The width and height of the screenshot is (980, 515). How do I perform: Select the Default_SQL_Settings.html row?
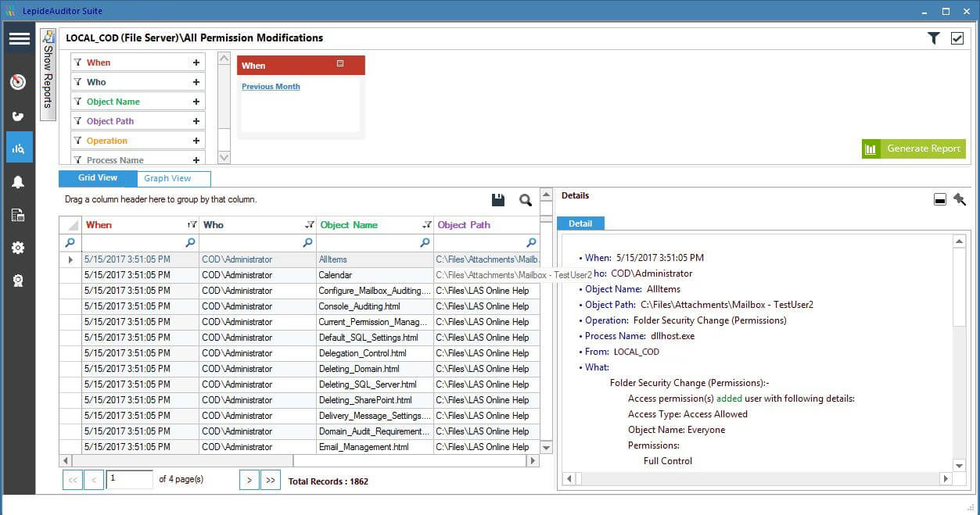tap(300, 338)
